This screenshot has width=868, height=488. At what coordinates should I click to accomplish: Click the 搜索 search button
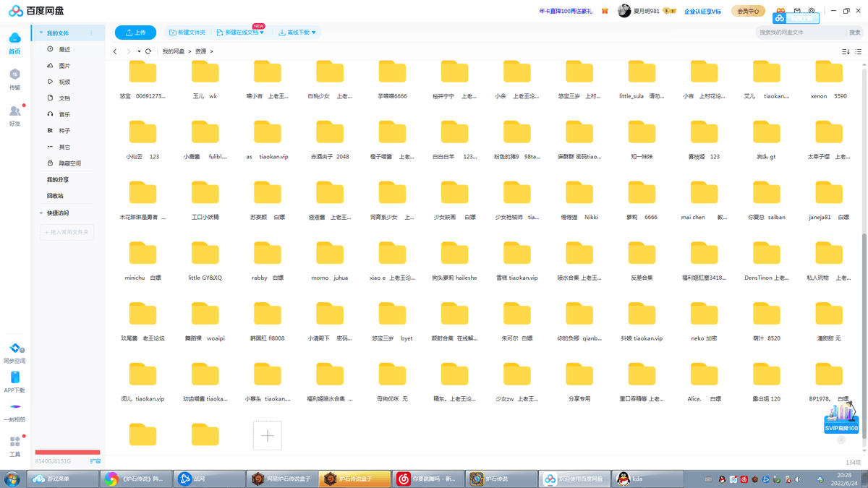pyautogui.click(x=855, y=33)
